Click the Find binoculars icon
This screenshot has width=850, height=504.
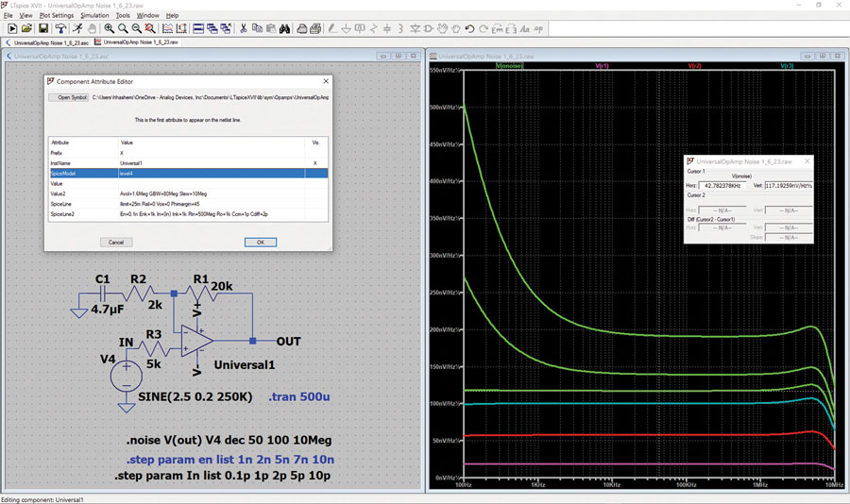284,28
